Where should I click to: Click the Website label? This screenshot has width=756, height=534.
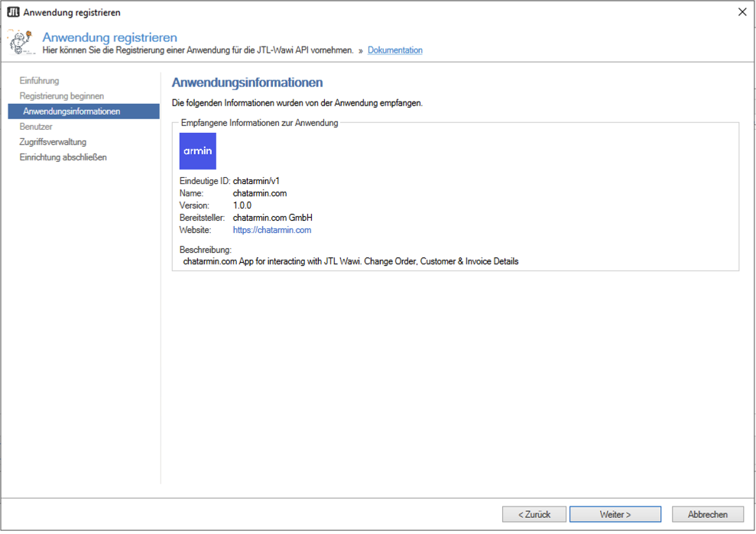tap(195, 230)
